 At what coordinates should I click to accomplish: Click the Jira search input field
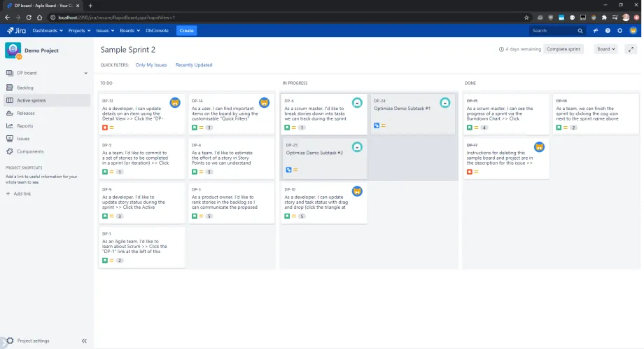click(x=553, y=31)
